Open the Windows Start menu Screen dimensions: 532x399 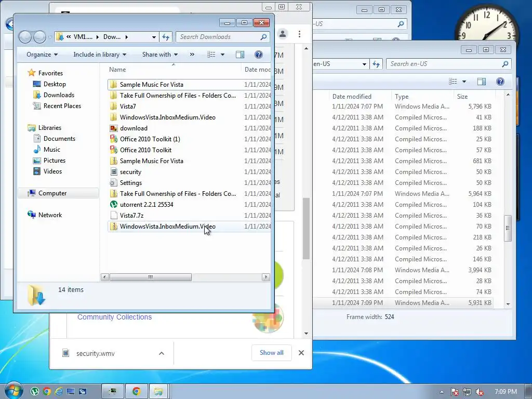point(14,391)
